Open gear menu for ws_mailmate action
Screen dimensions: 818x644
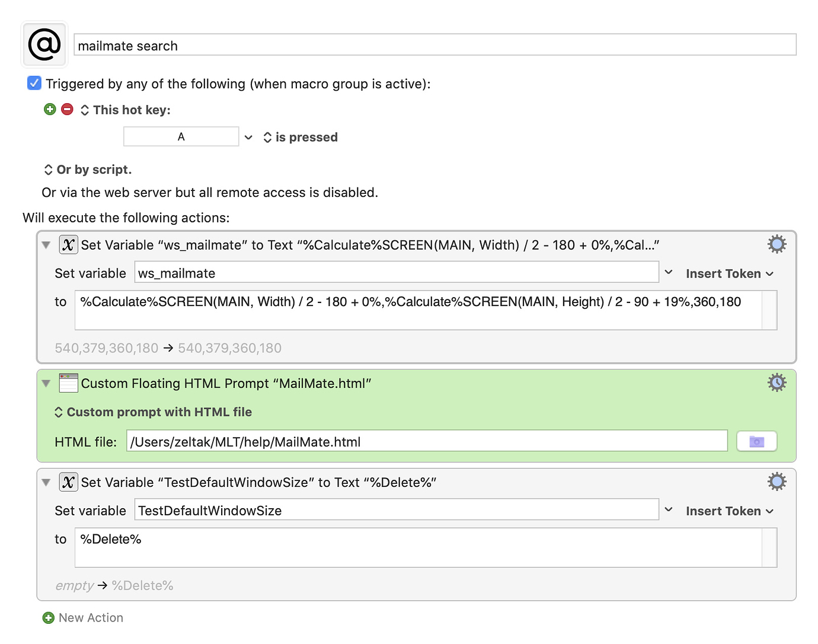(x=777, y=244)
